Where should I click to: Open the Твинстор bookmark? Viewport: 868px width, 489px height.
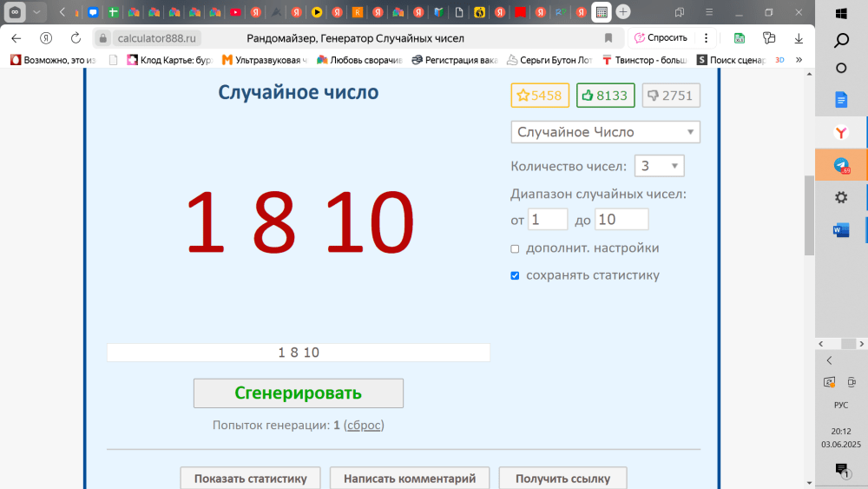click(644, 60)
